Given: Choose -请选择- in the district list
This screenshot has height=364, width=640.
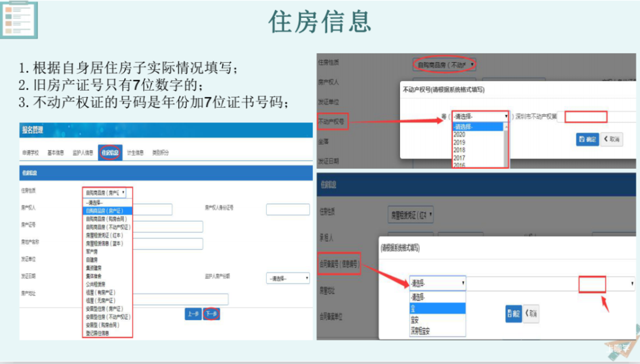Looking at the screenshot, I should (x=437, y=297).
